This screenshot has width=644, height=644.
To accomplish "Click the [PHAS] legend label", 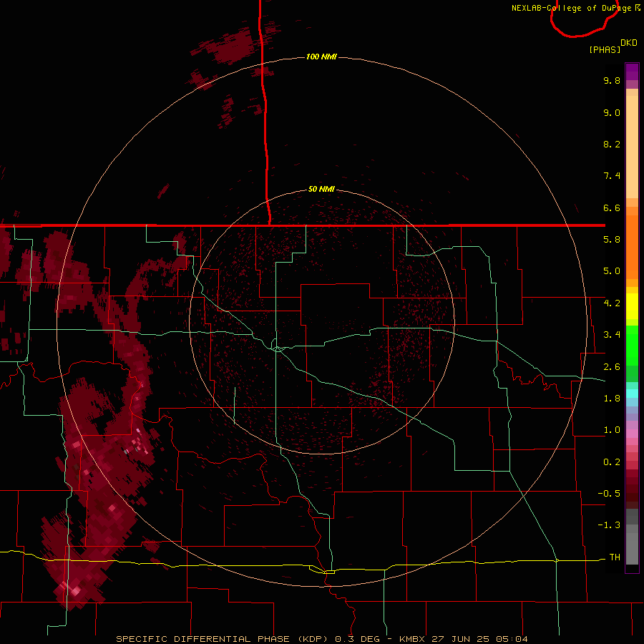I will (605, 49).
